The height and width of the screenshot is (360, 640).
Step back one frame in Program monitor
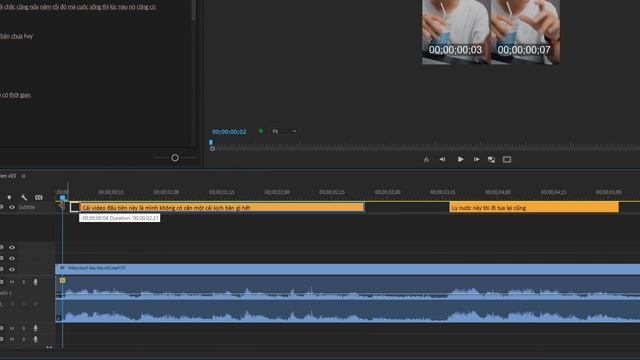click(442, 160)
